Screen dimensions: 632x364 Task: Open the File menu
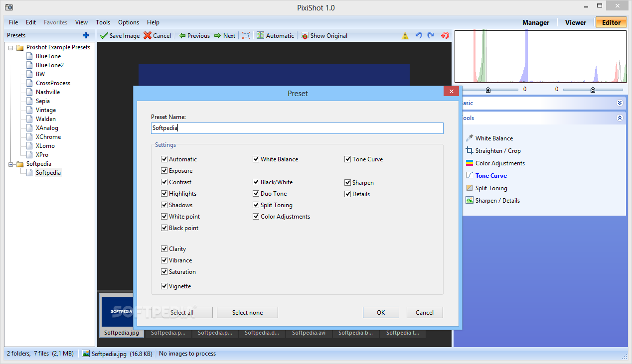point(13,22)
